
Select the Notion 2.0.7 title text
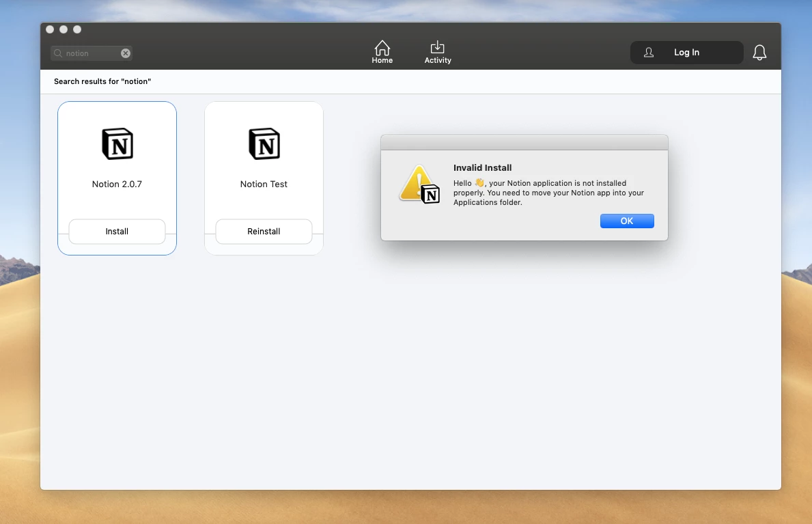pyautogui.click(x=117, y=184)
